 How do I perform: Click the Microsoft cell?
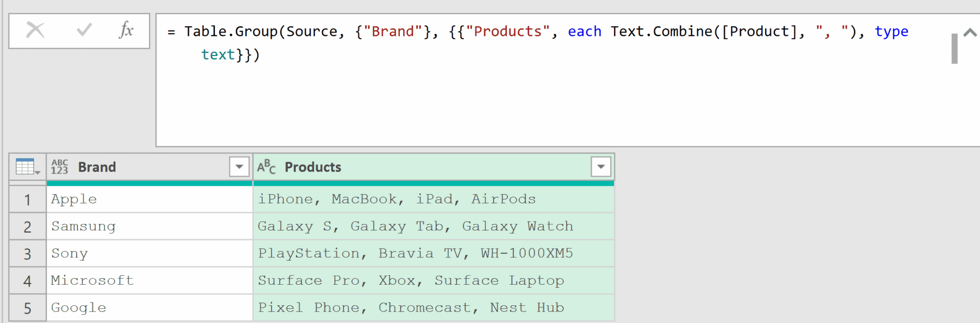point(150,280)
